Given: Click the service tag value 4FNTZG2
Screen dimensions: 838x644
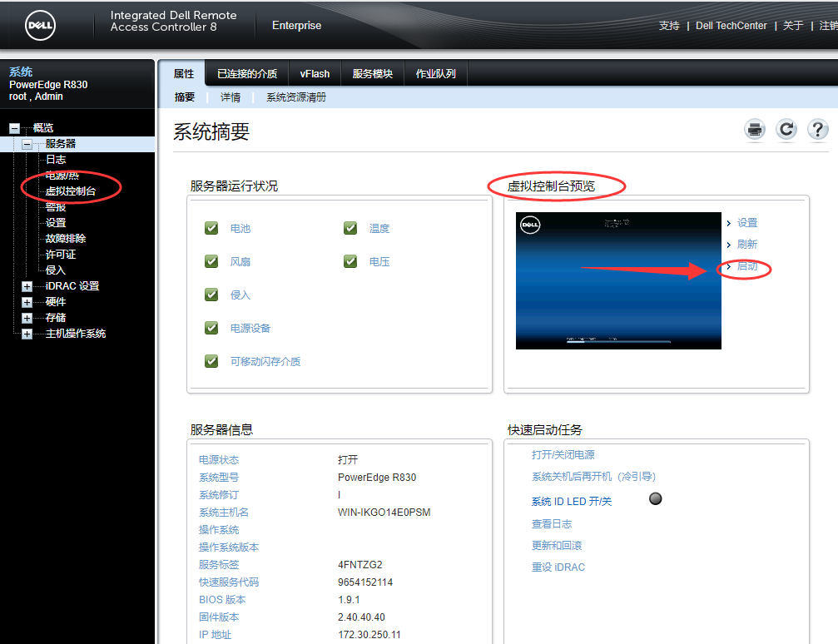Looking at the screenshot, I should tap(359, 564).
